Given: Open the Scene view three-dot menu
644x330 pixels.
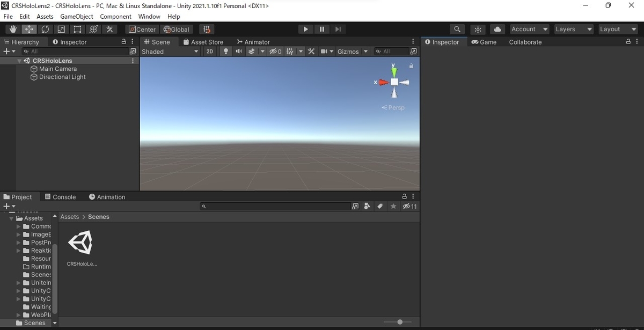Looking at the screenshot, I should click(413, 42).
